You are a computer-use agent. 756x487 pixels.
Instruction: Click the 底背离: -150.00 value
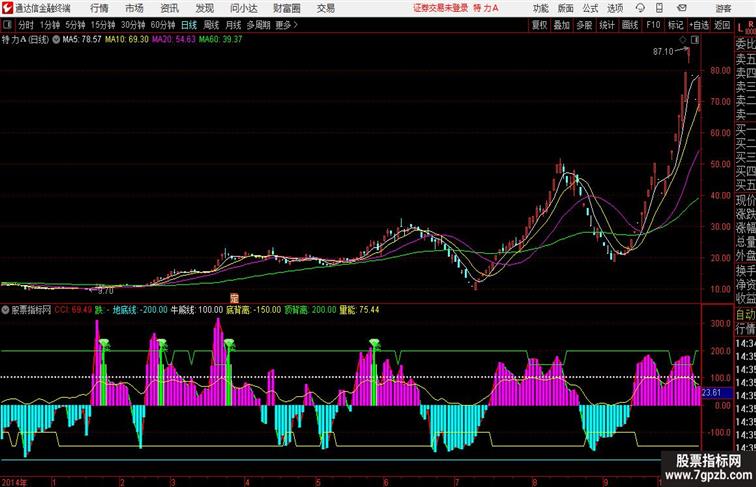(x=254, y=310)
